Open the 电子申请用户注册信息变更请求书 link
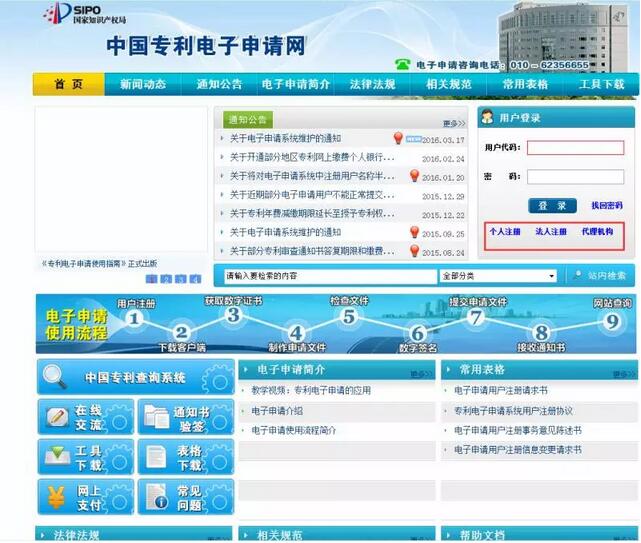Viewport: 641px width, 543px height. [x=518, y=449]
